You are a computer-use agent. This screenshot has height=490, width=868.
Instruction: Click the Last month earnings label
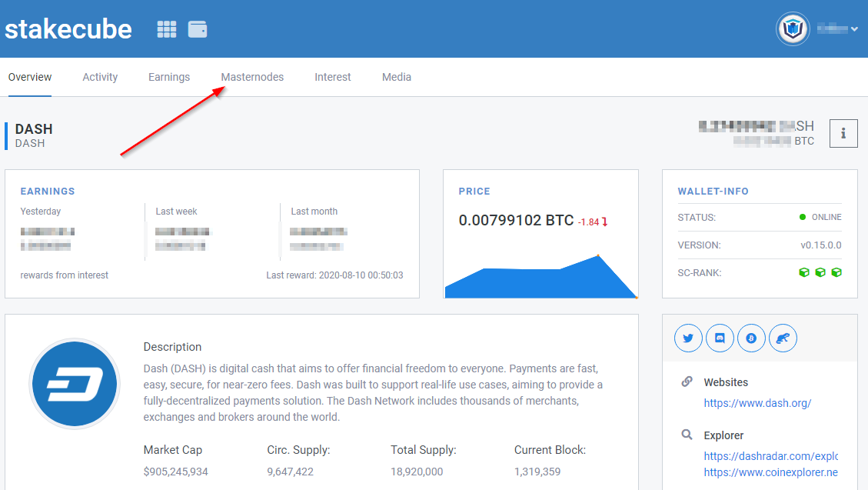pyautogui.click(x=314, y=211)
